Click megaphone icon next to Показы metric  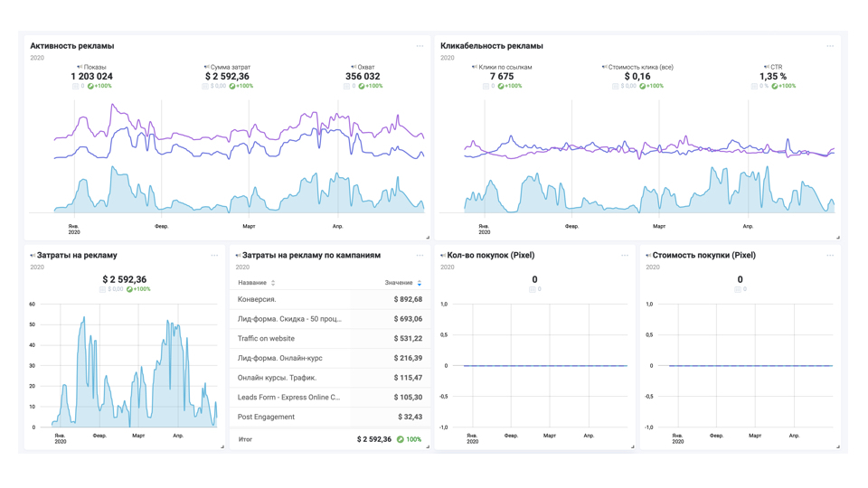80,67
